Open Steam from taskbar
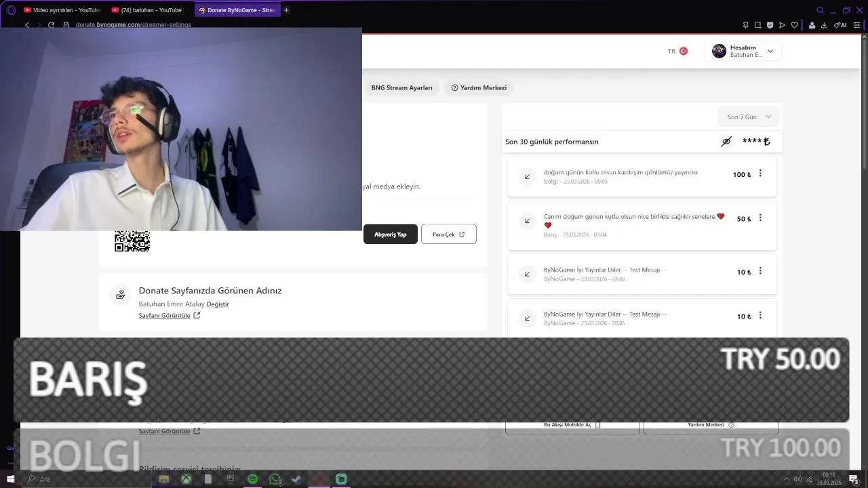 tap(296, 479)
